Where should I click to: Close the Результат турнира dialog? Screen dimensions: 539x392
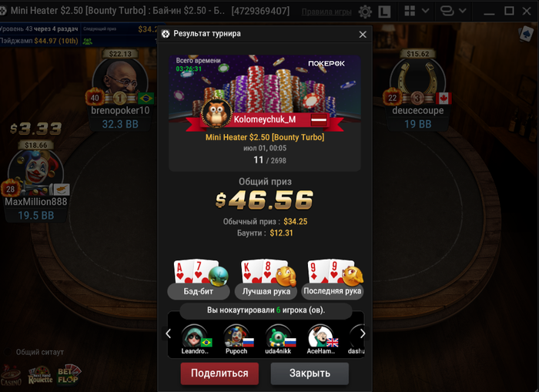363,35
